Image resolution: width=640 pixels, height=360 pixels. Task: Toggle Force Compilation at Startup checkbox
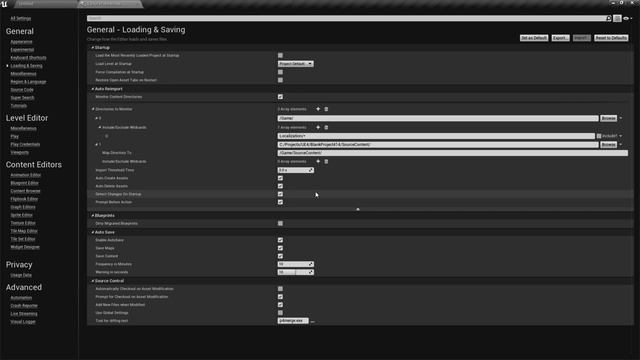tap(280, 72)
